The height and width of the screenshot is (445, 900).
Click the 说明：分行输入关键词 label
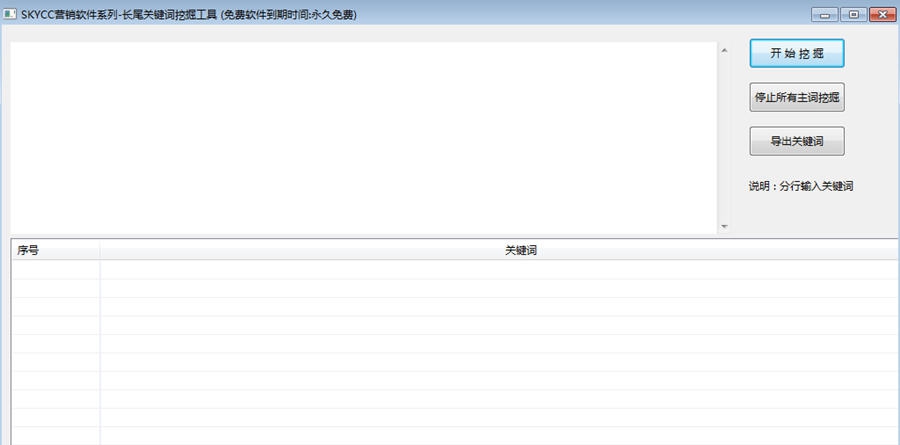[801, 187]
